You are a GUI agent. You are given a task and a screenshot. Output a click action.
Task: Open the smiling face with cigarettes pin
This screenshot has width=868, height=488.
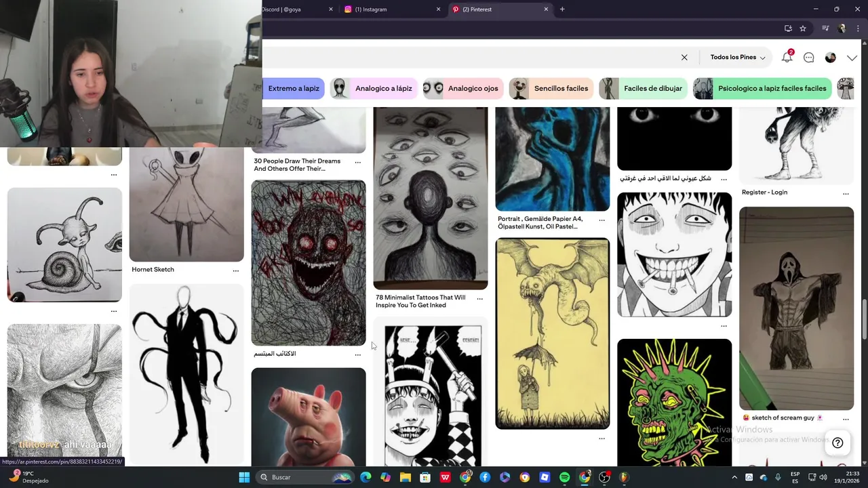tap(675, 254)
